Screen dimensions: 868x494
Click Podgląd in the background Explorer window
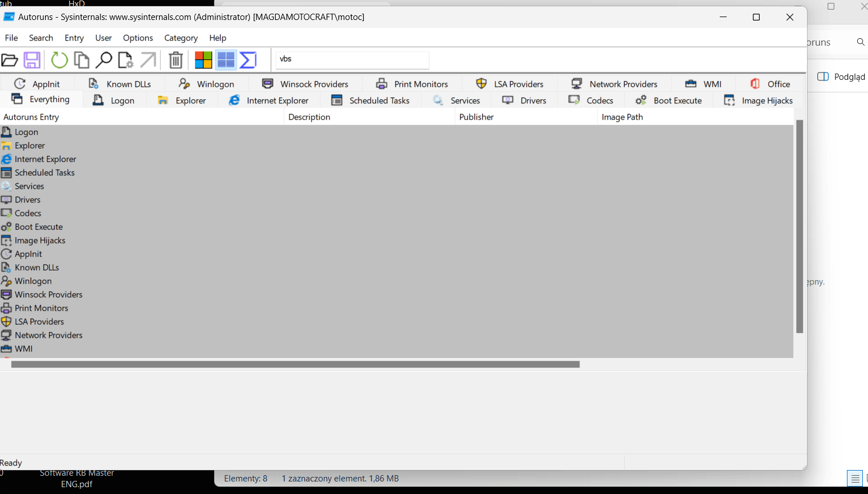click(x=842, y=76)
